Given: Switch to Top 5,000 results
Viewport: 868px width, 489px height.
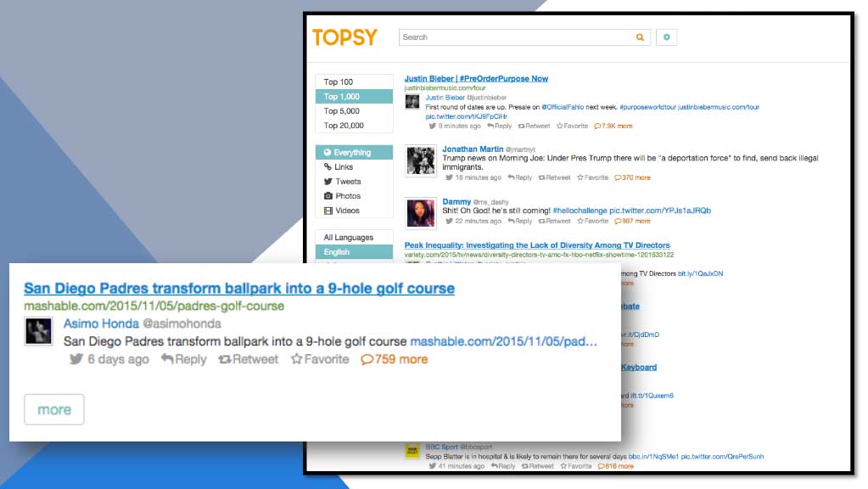Looking at the screenshot, I should click(342, 111).
